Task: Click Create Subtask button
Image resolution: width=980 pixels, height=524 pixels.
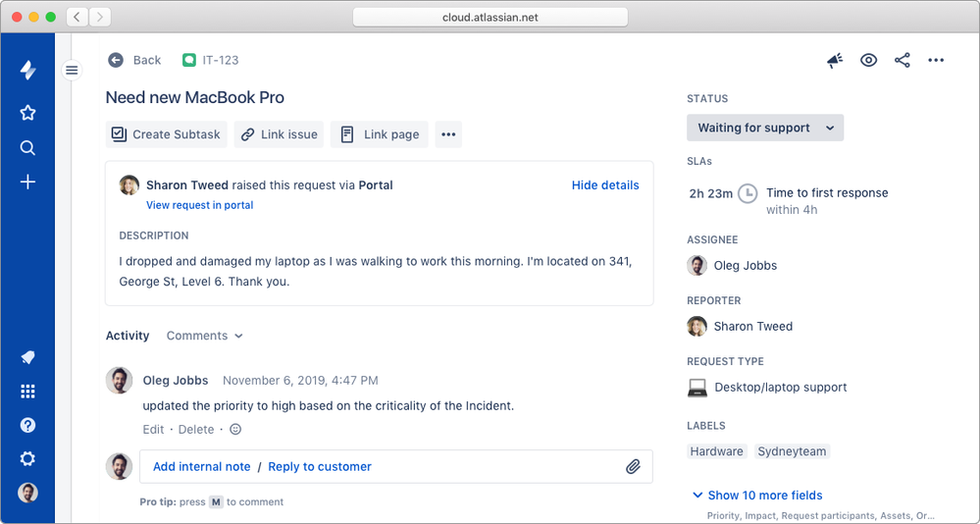Action: pos(166,134)
